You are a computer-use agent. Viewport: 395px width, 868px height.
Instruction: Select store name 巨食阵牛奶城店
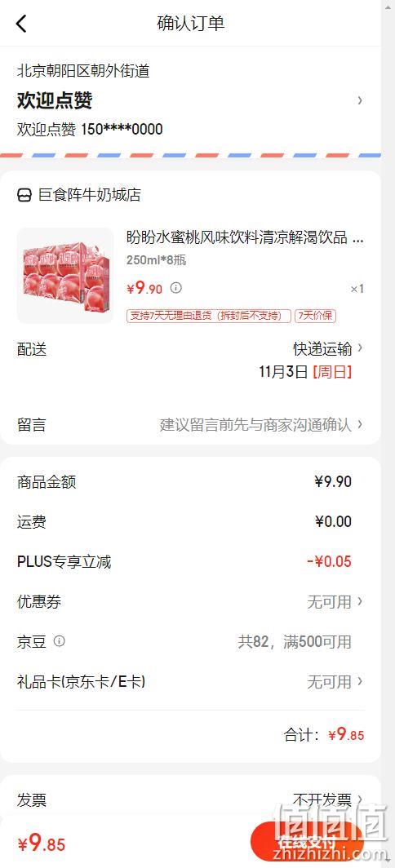click(90, 195)
